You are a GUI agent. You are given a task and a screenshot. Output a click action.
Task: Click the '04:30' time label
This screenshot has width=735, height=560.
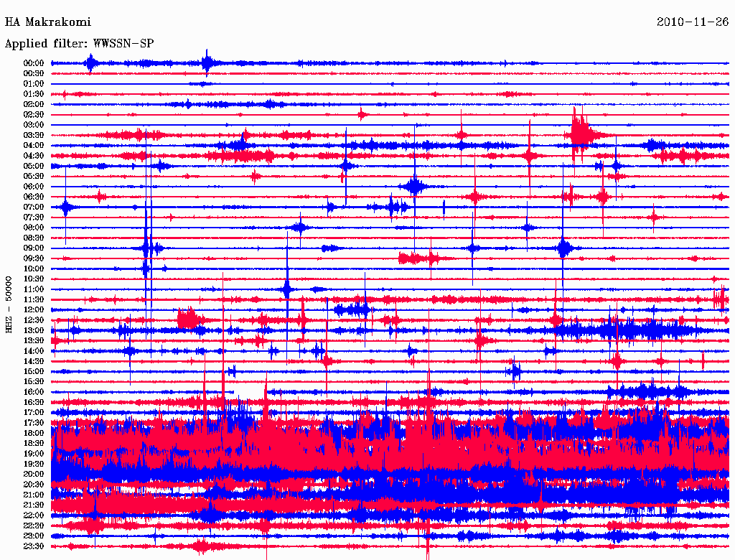click(34, 156)
